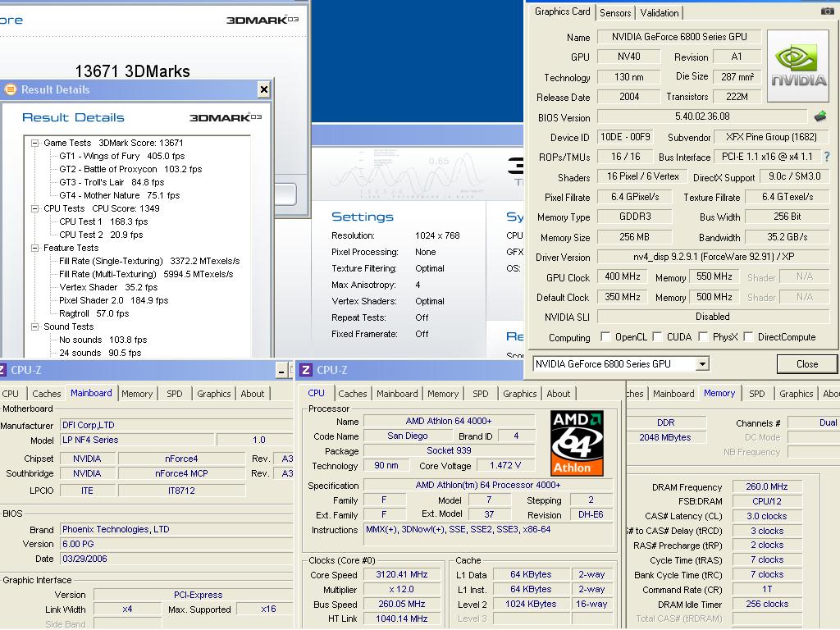Viewport: 840px width, 630px height.
Task: Select Fill Rate (Single-Texturing) row
Action: 149,261
